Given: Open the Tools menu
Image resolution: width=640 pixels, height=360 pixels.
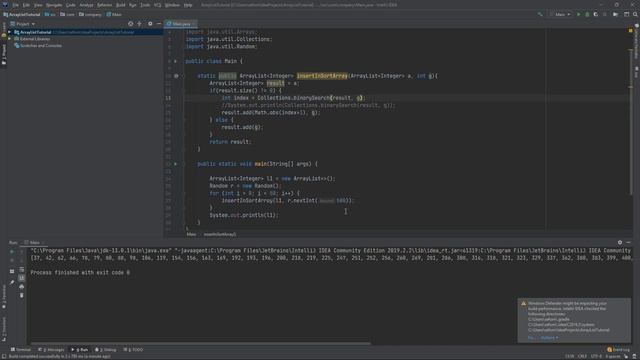Looking at the screenshot, I should pos(145,5).
